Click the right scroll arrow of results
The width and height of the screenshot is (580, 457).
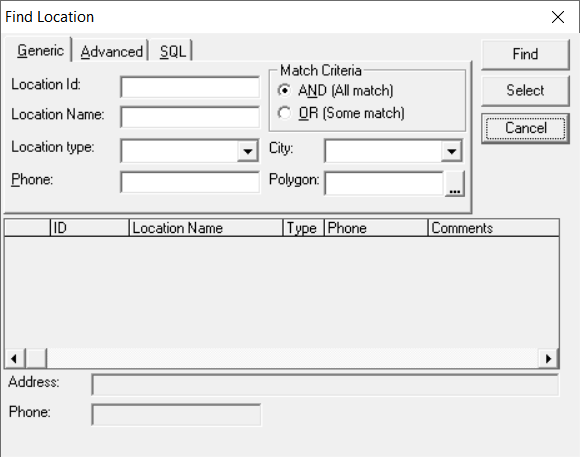[548, 358]
